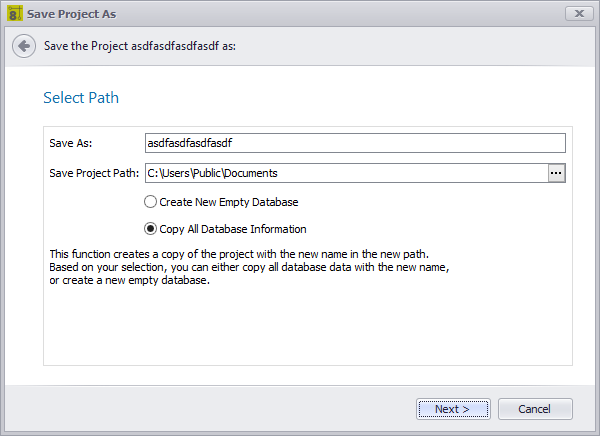The image size is (600, 436).
Task: Click the blank area below the description
Action: click(x=307, y=325)
